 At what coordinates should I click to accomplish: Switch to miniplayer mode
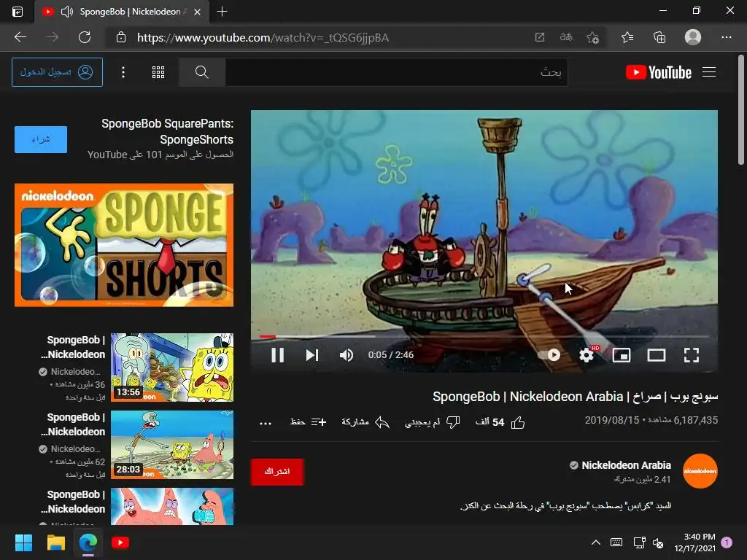pos(622,355)
